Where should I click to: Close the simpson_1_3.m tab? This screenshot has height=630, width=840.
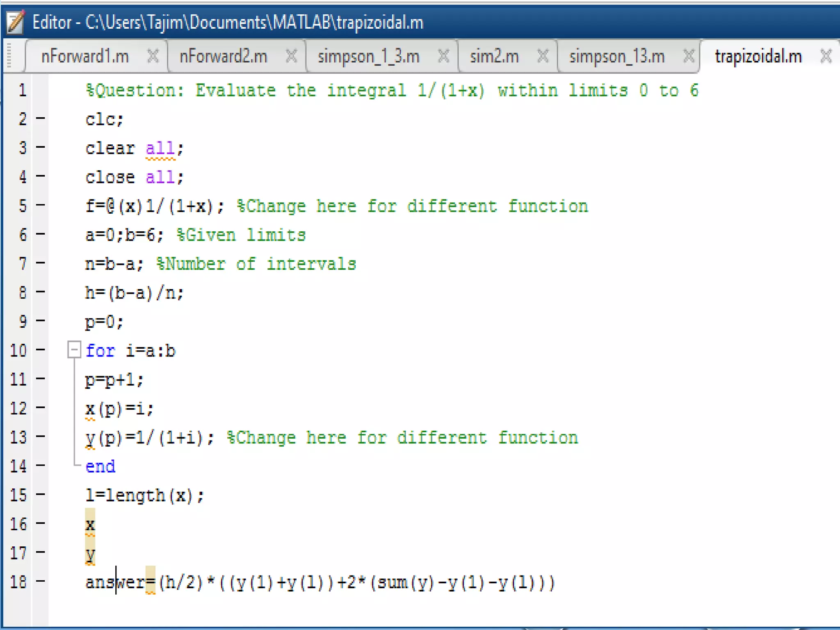click(443, 56)
